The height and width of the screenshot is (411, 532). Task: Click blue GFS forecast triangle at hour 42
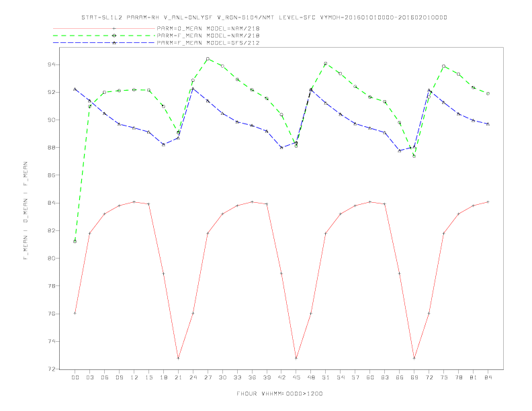click(281, 148)
